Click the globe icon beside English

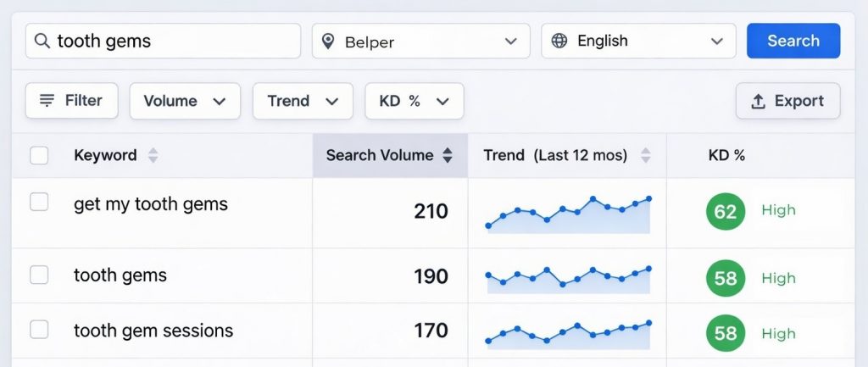click(x=559, y=41)
